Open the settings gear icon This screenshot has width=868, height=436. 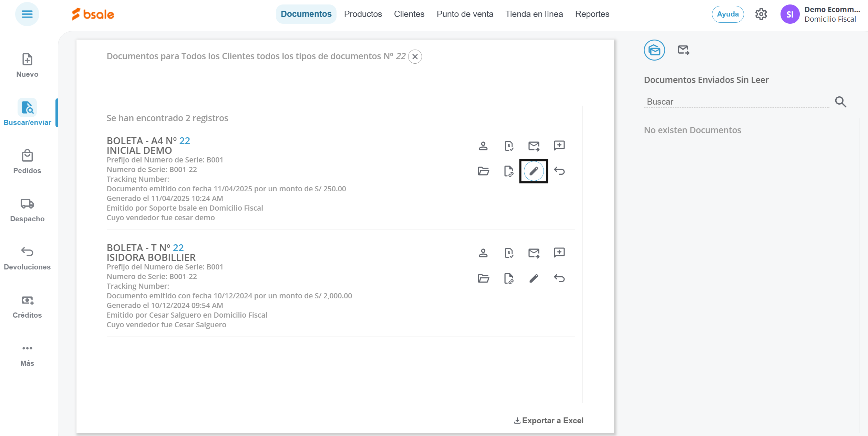(761, 14)
